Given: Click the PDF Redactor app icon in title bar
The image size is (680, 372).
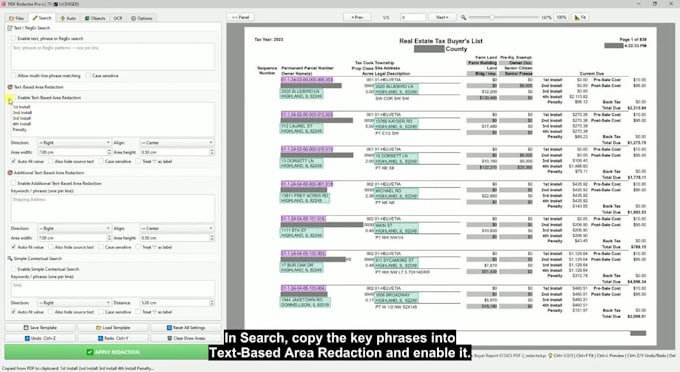Looking at the screenshot, I should tap(3, 3).
